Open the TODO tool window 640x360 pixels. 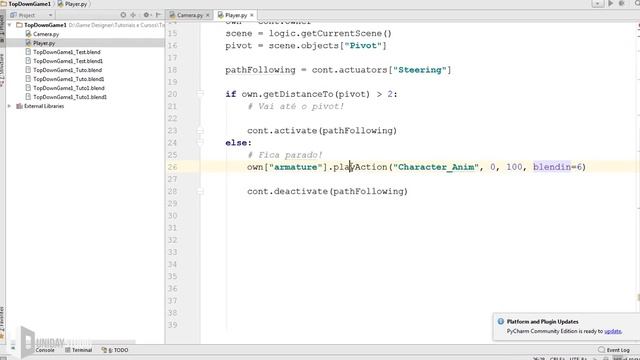115,350
